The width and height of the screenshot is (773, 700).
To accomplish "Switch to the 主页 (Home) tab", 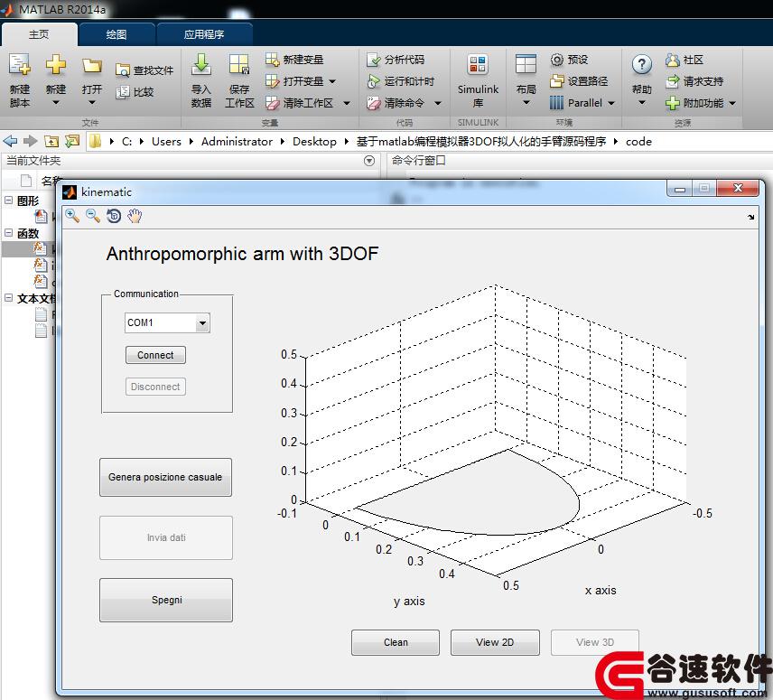I will click(39, 34).
